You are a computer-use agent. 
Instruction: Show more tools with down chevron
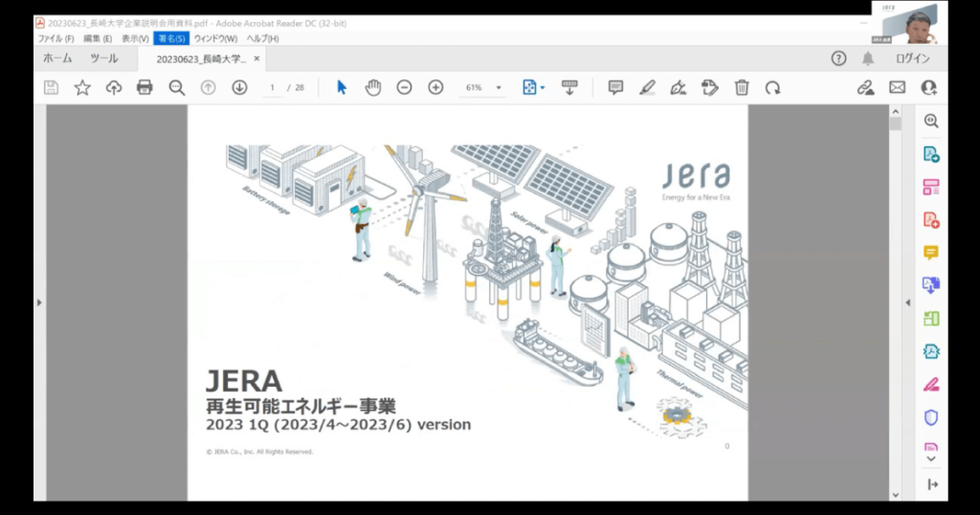[x=931, y=459]
